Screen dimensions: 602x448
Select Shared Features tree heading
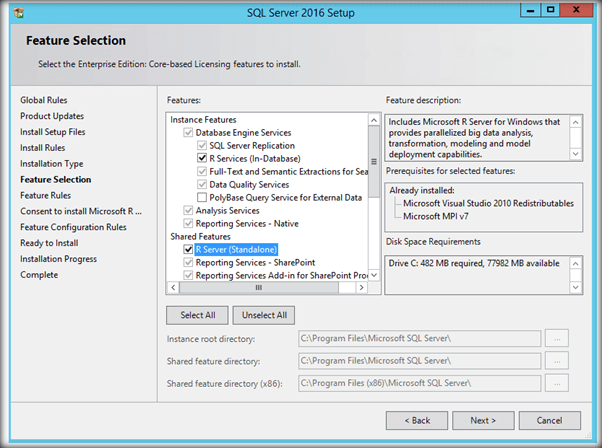click(x=200, y=236)
